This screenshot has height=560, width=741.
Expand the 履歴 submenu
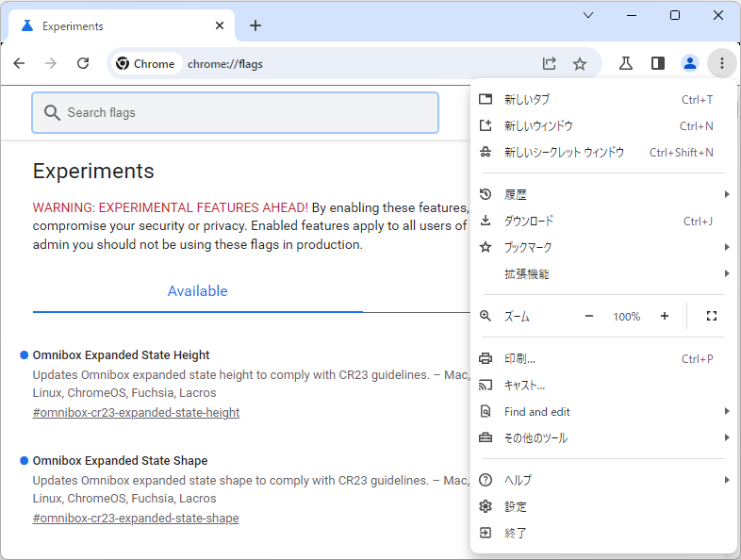[x=603, y=194]
